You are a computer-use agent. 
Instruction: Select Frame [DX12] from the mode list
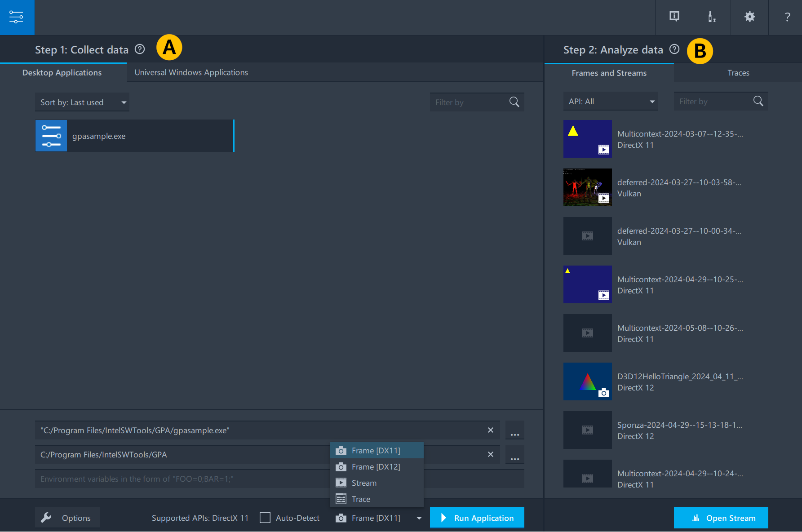click(x=376, y=467)
